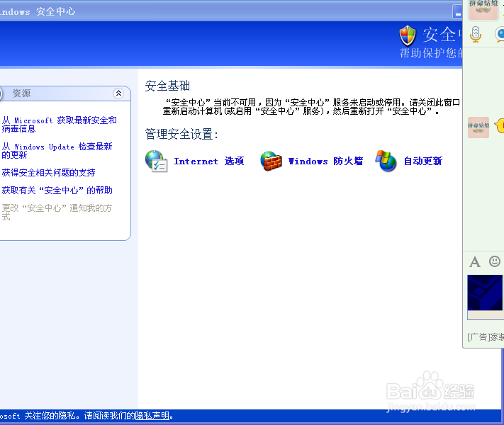The image size is (504, 425).
Task: Open 获得安全相关问题的支持 link
Action: click(48, 173)
